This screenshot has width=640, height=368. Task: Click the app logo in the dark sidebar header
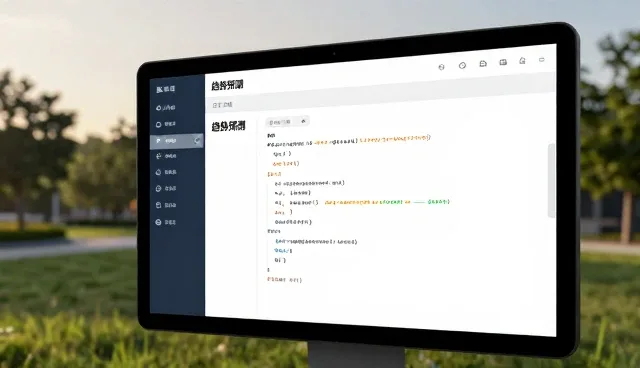pyautogui.click(x=165, y=89)
